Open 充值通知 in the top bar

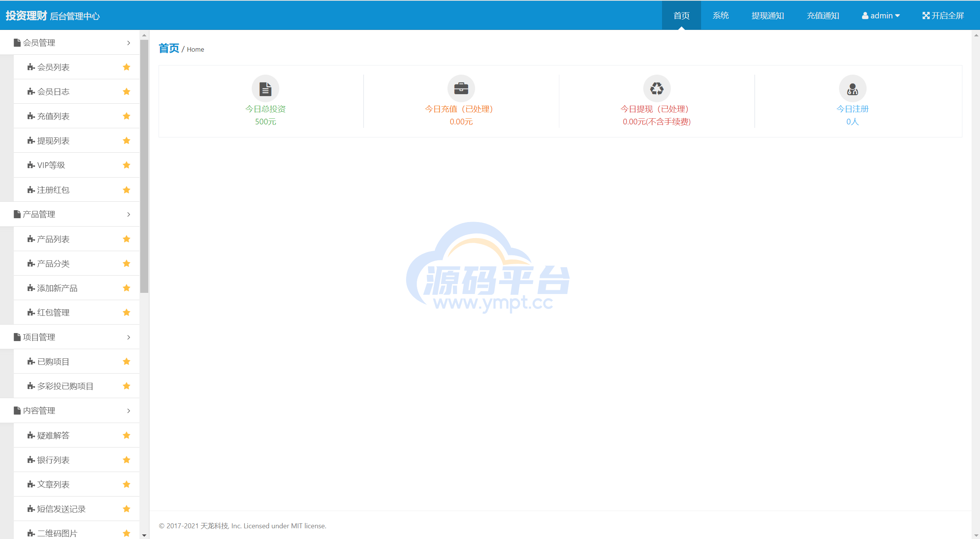coord(823,15)
